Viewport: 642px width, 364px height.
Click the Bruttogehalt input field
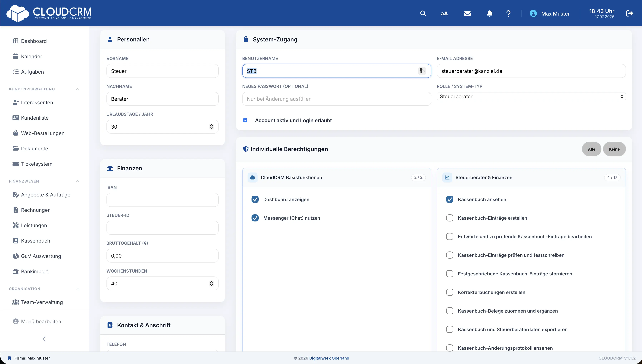(x=162, y=256)
